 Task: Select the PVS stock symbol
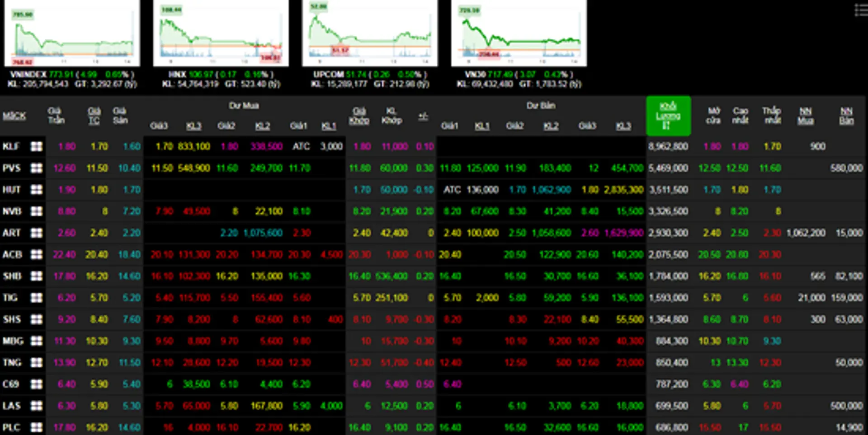(12, 168)
